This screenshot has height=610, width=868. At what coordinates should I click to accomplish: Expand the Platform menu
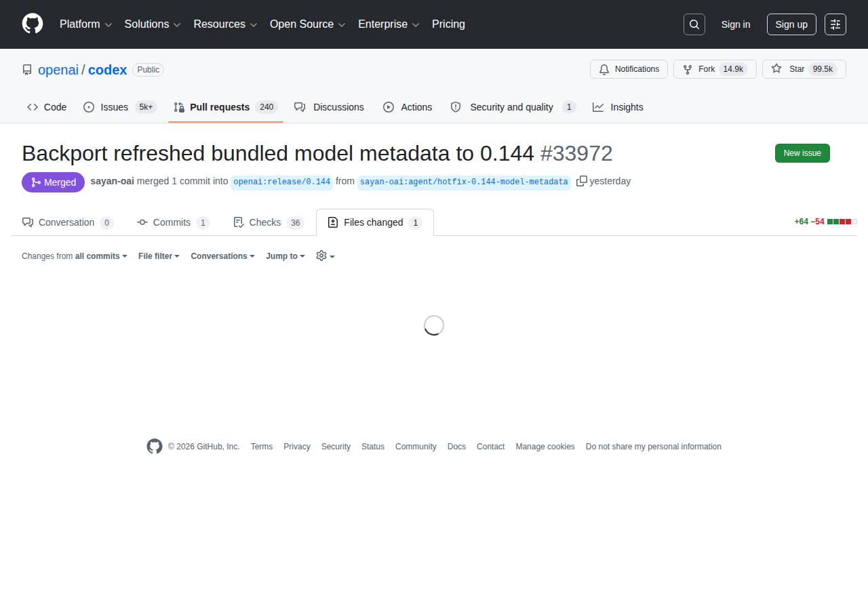pyautogui.click(x=85, y=24)
